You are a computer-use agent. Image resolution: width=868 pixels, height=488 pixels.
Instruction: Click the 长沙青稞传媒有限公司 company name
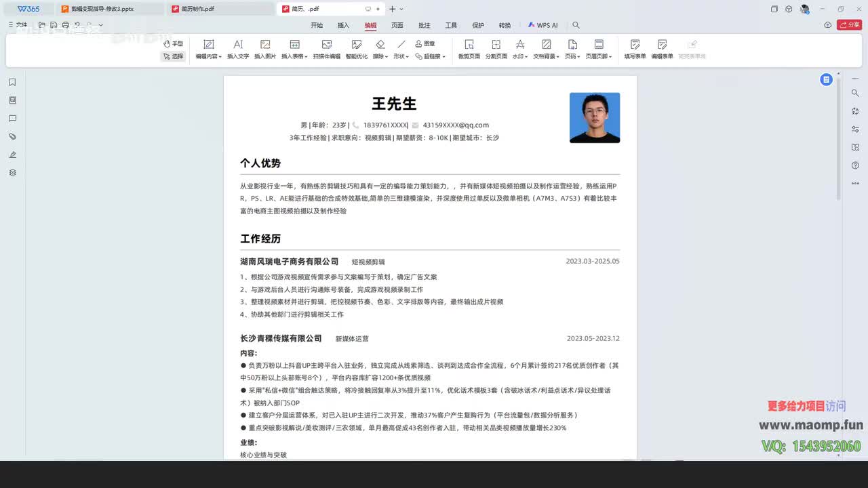[x=281, y=338]
